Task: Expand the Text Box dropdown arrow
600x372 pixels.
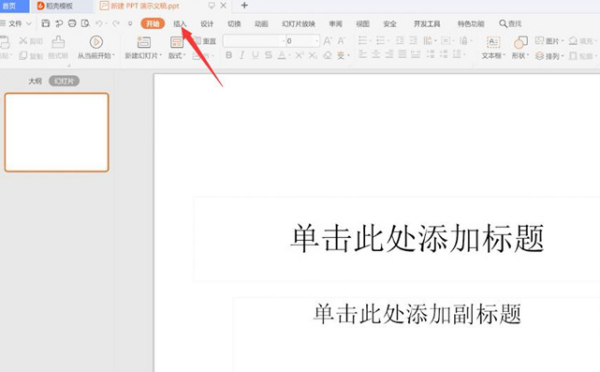Action: pos(504,55)
